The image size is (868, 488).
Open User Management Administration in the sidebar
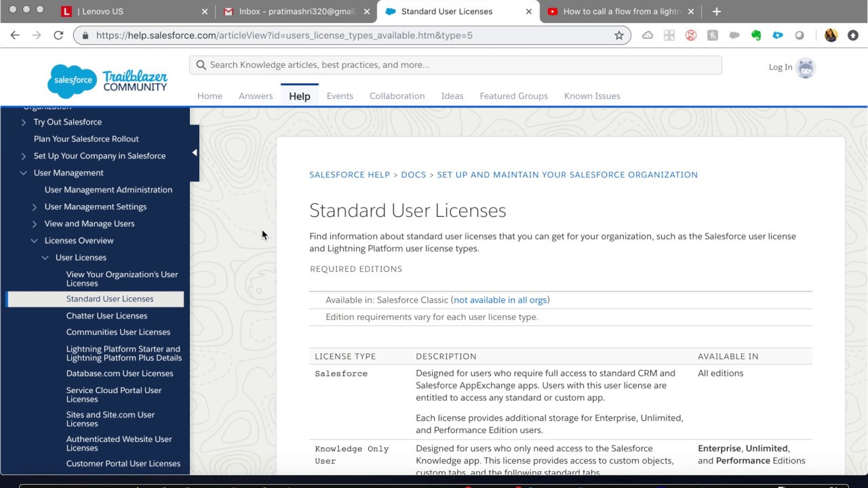point(108,190)
